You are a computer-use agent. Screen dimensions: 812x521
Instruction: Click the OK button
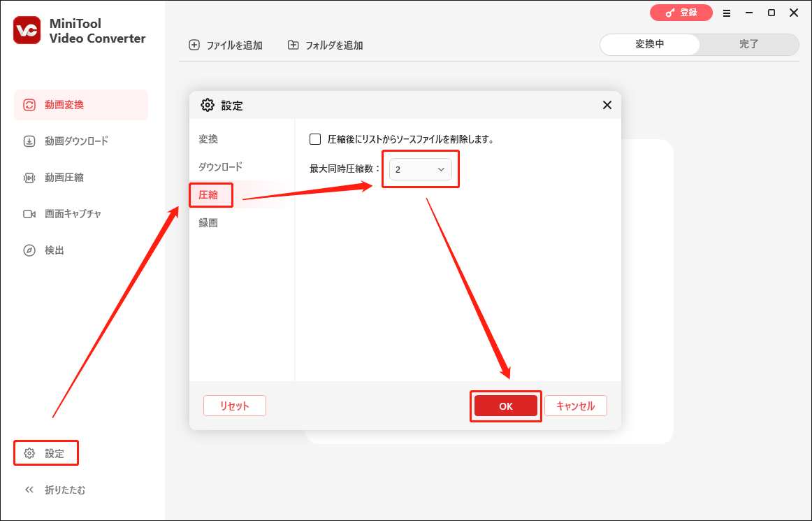(506, 406)
